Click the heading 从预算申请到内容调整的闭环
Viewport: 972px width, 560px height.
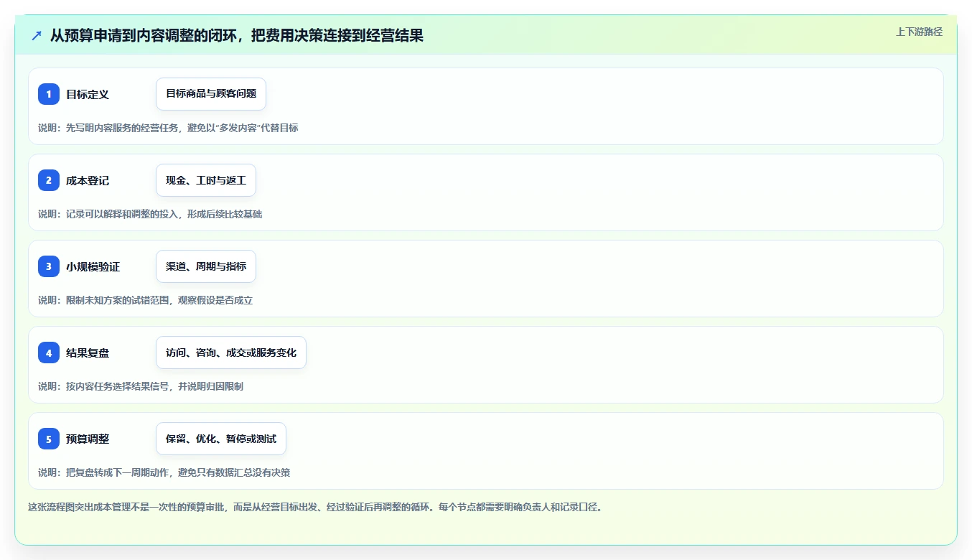point(237,35)
